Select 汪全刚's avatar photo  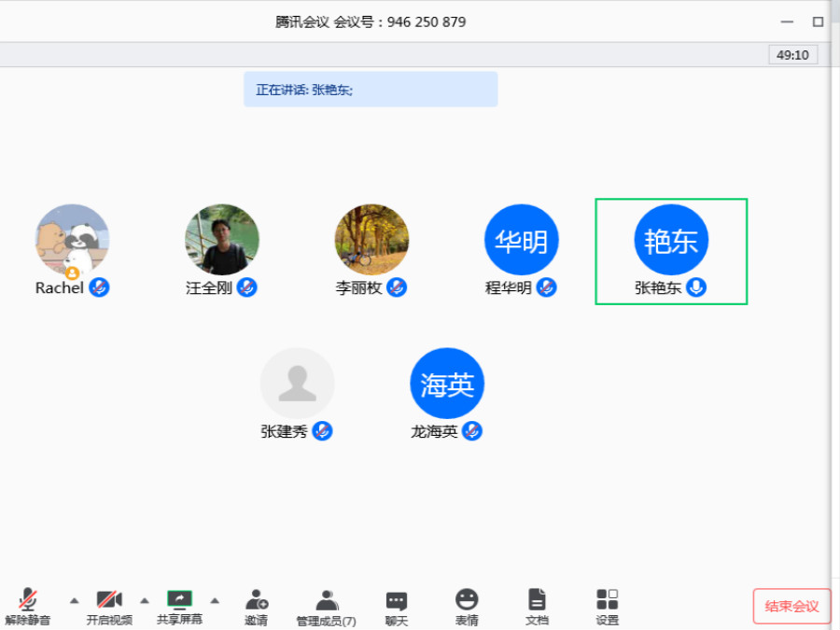pos(222,241)
